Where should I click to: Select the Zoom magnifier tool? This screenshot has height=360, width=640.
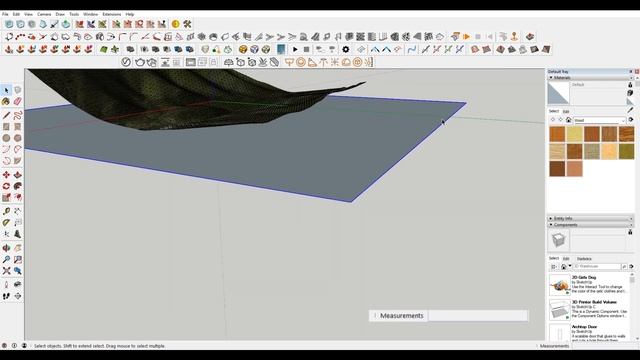[6, 259]
